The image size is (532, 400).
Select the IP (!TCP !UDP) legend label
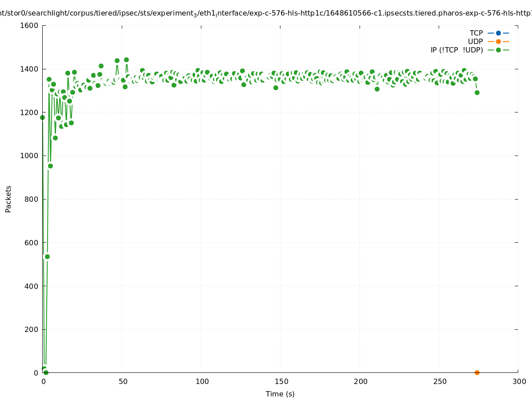(456, 50)
